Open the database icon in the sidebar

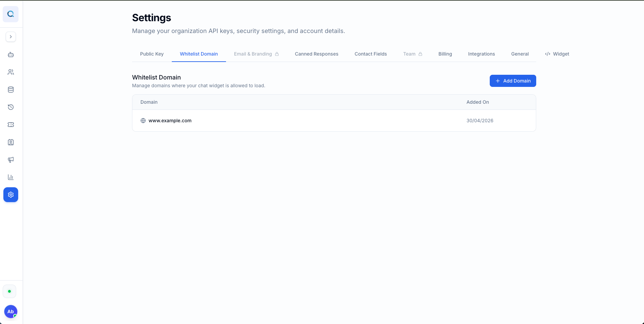11,90
